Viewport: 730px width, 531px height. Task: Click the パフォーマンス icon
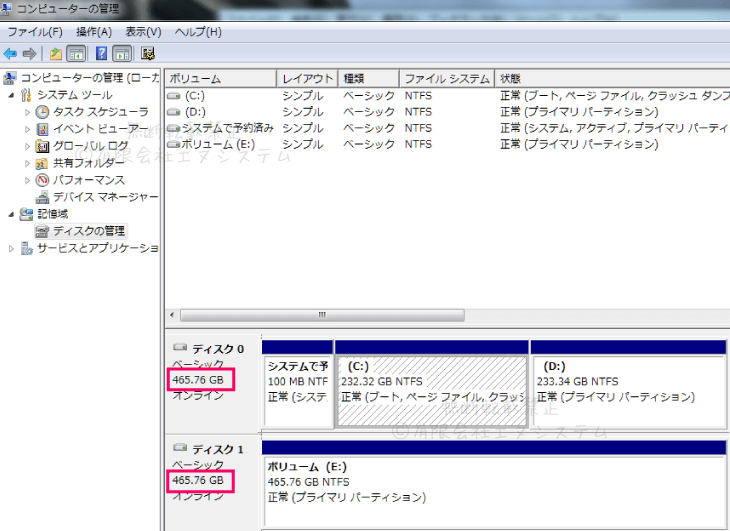pyautogui.click(x=42, y=180)
